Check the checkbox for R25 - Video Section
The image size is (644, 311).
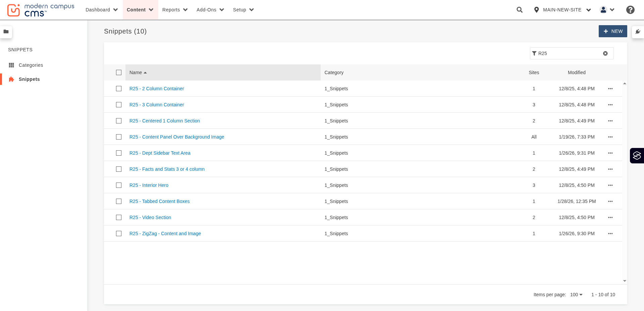tap(119, 217)
